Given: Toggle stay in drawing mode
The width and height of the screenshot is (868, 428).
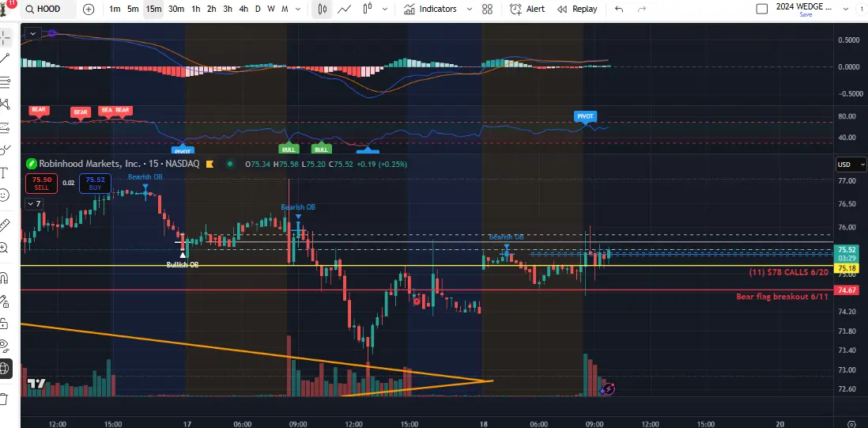Looking at the screenshot, I should [5, 301].
